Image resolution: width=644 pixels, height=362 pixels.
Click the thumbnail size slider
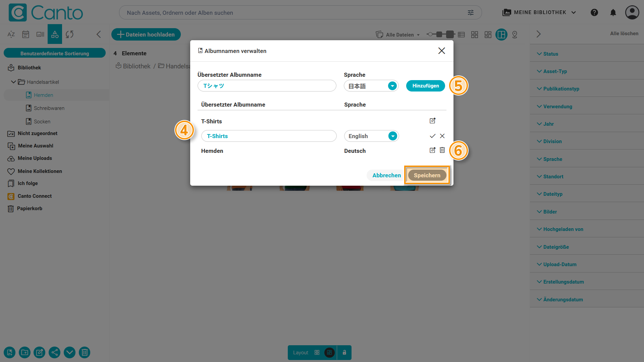[439, 34]
